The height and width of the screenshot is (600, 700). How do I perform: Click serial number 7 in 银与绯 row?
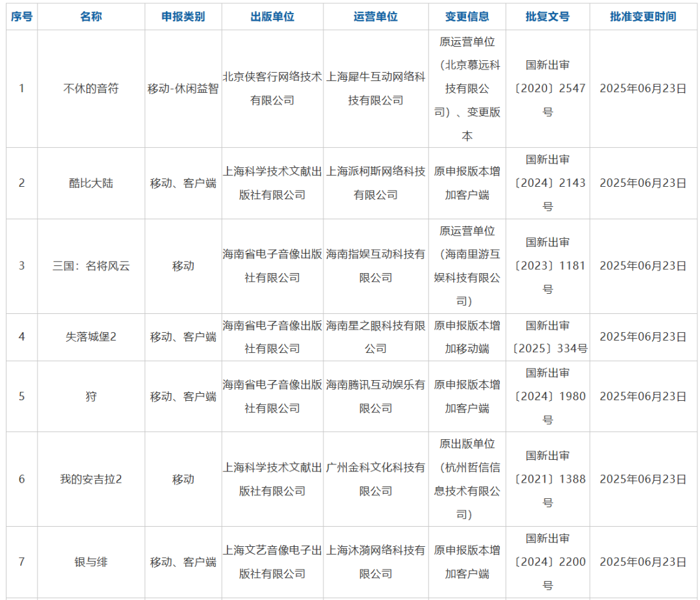[x=21, y=562]
